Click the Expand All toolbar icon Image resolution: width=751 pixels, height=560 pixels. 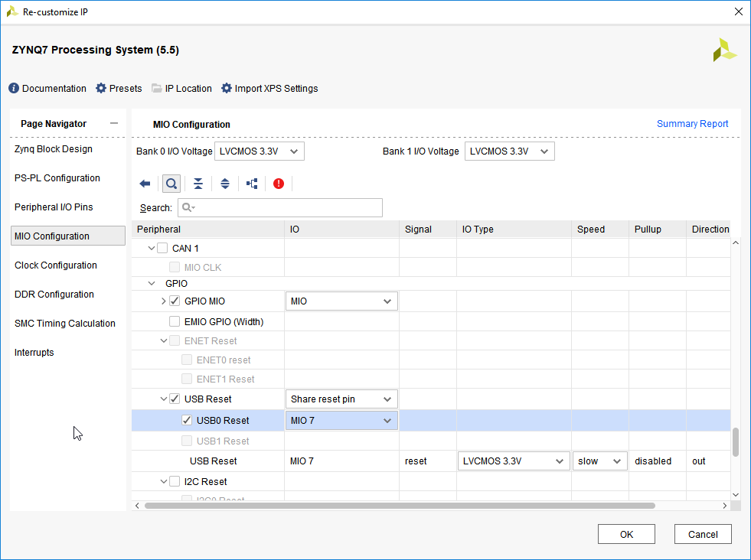[x=225, y=184]
